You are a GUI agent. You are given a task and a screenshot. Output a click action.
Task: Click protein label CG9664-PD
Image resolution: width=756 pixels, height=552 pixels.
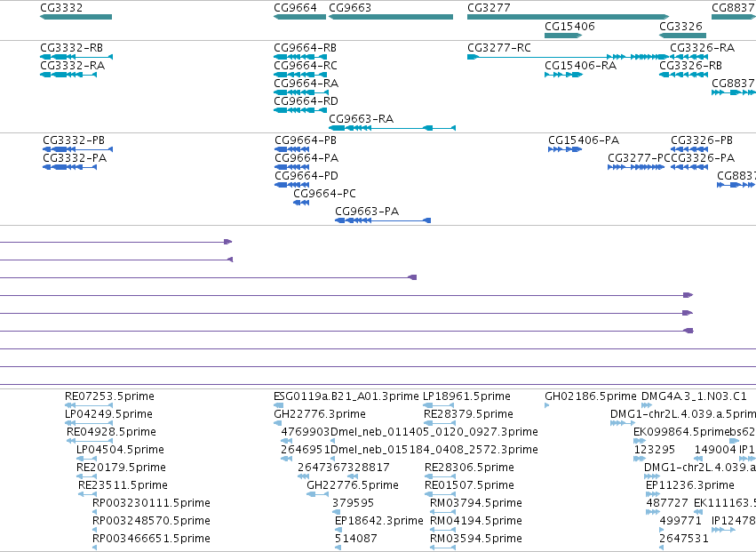point(306,176)
